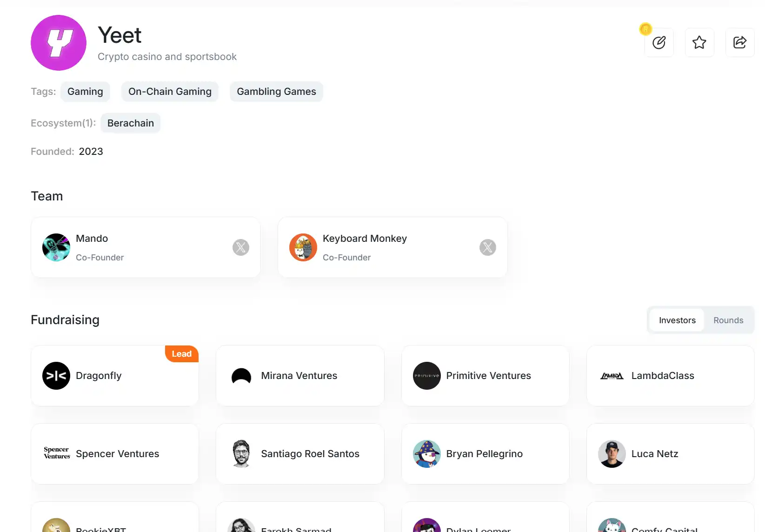The image size is (765, 532).
Task: Star Yeet as a favorite
Action: (x=699, y=43)
